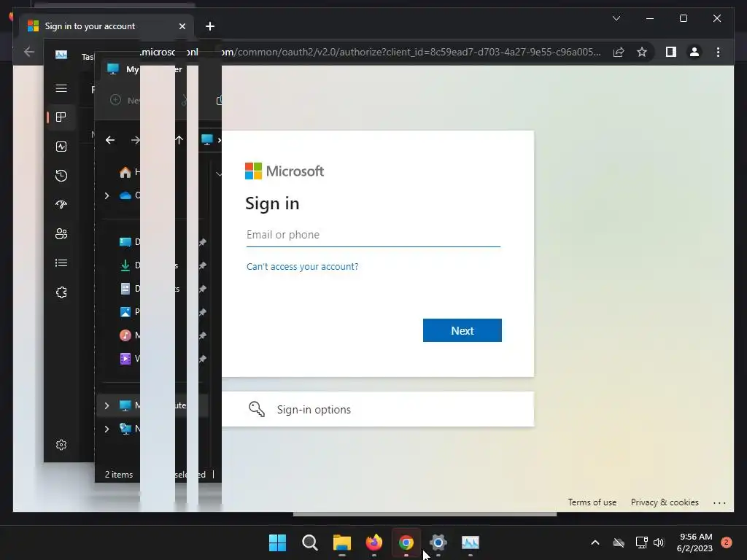
Task: Open Task Manager settings gear
Action: pos(61,445)
